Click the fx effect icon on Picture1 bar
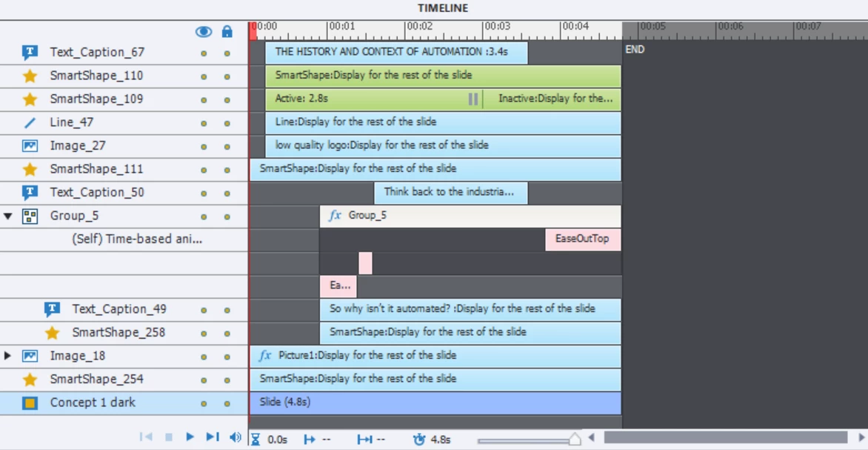 pyautogui.click(x=265, y=355)
